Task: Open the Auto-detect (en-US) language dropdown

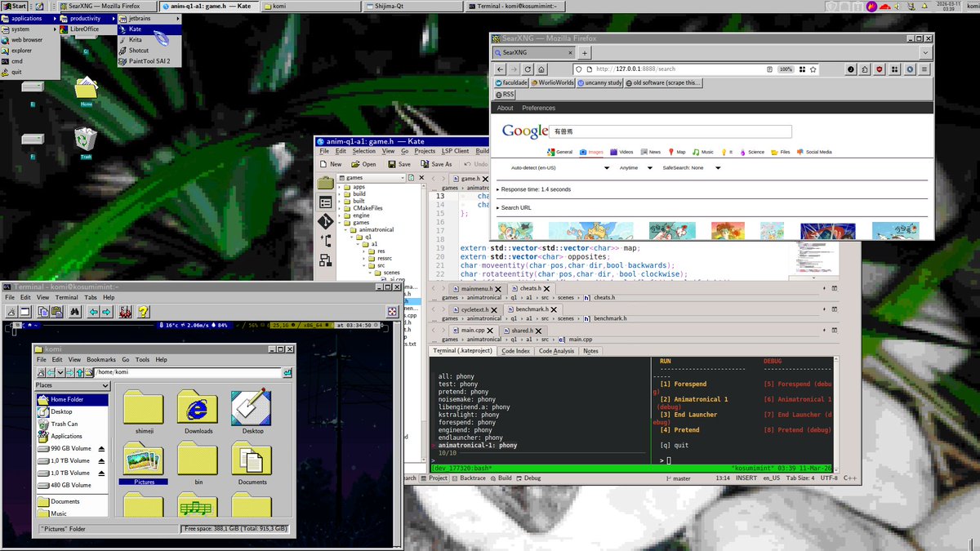Action: click(560, 167)
